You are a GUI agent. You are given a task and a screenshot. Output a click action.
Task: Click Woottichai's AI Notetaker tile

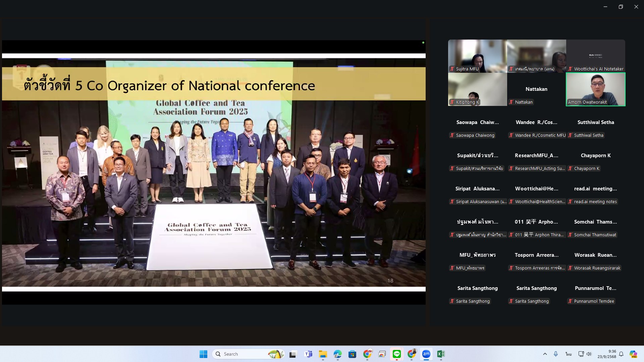pyautogui.click(x=595, y=56)
